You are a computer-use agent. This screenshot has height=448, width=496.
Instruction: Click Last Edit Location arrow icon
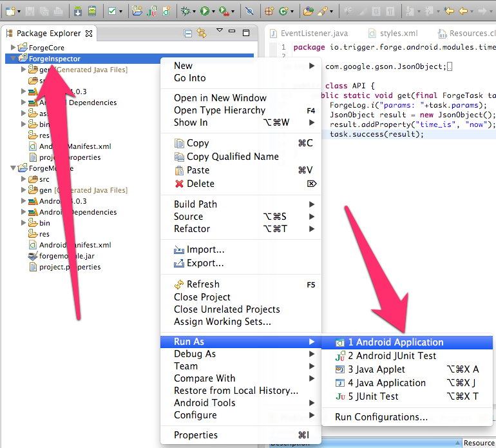[x=449, y=12]
